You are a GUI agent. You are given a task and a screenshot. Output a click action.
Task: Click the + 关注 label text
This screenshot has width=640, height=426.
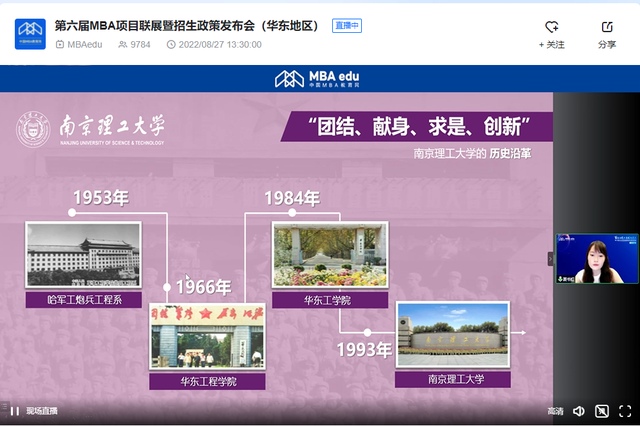551,44
